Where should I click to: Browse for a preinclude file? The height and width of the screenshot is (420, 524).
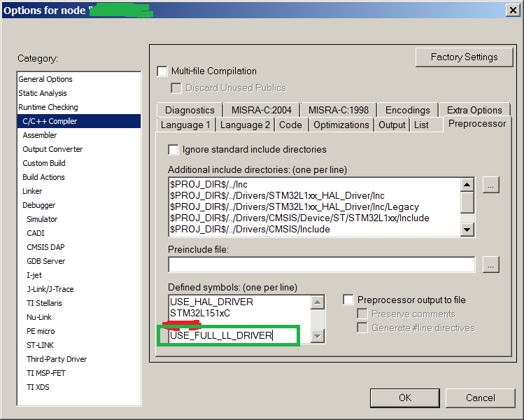(490, 265)
